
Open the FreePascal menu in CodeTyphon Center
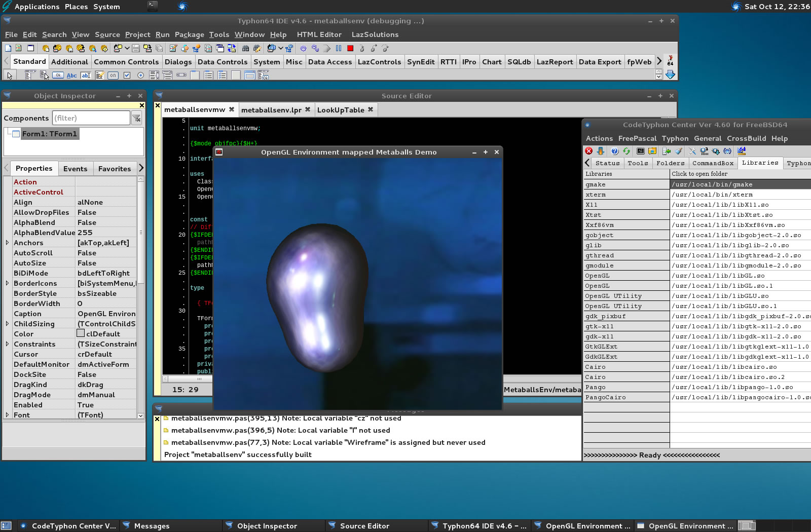[x=637, y=138]
